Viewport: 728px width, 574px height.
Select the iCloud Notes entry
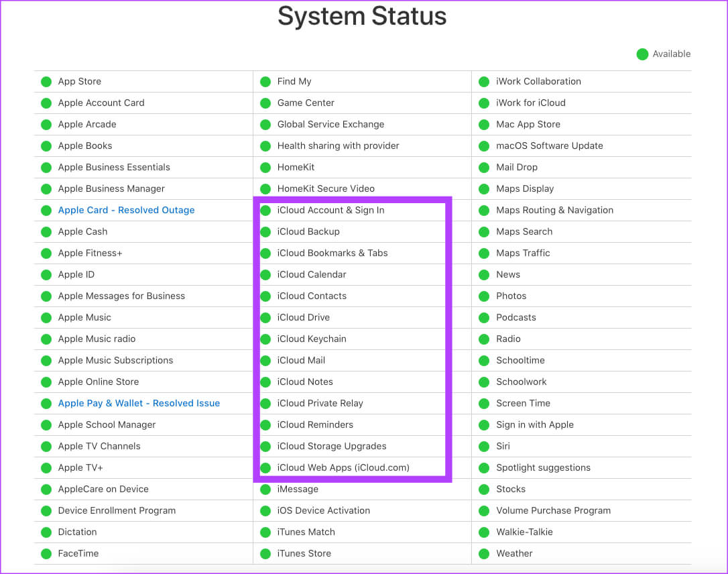click(x=305, y=382)
